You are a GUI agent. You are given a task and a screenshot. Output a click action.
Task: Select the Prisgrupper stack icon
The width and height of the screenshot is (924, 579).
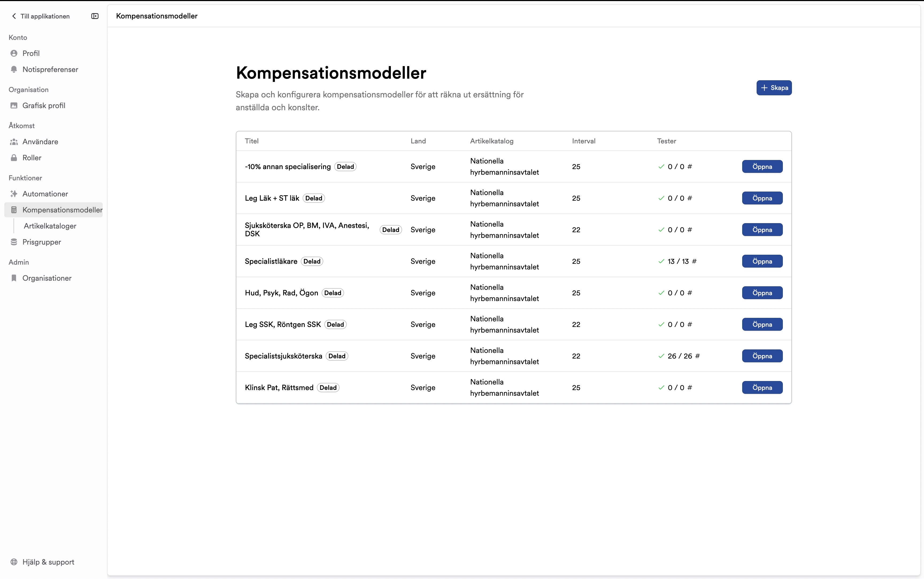tap(14, 242)
